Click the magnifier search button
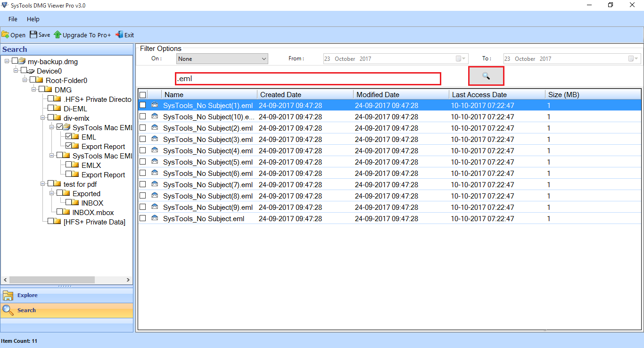This screenshot has width=644, height=348. coord(486,76)
